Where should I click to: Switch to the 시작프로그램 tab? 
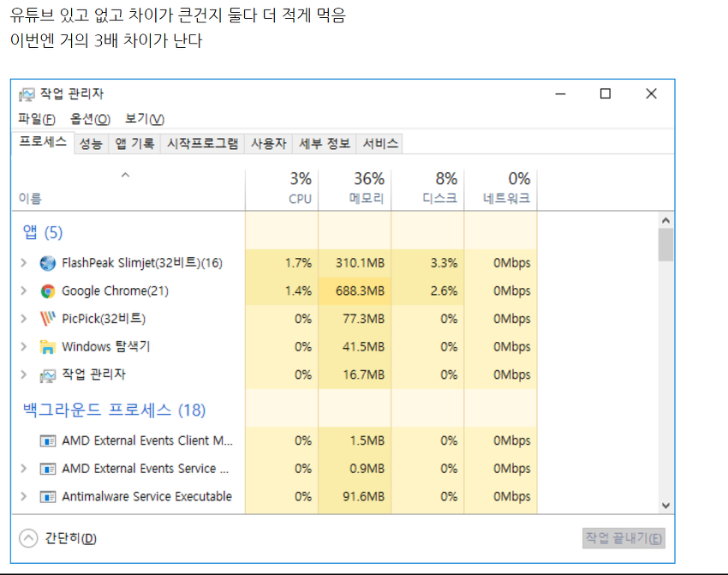[x=202, y=143]
